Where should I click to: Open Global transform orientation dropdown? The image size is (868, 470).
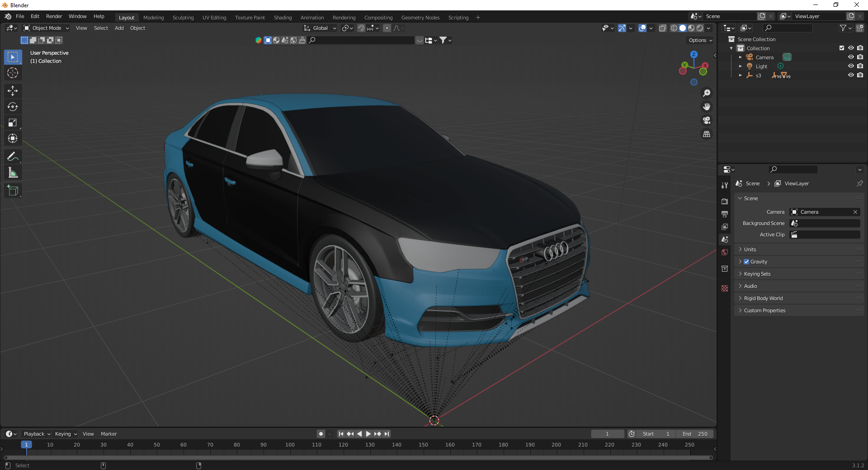coord(320,28)
